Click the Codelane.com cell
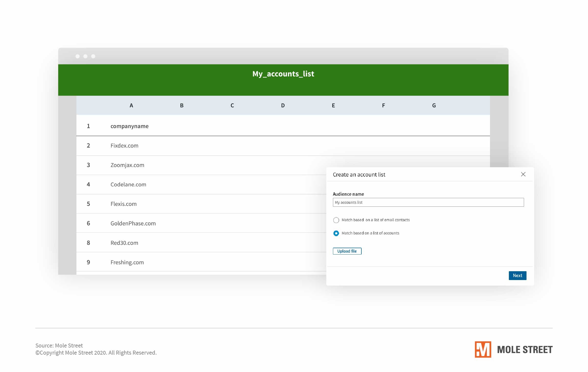588x372 pixels. [128, 184]
